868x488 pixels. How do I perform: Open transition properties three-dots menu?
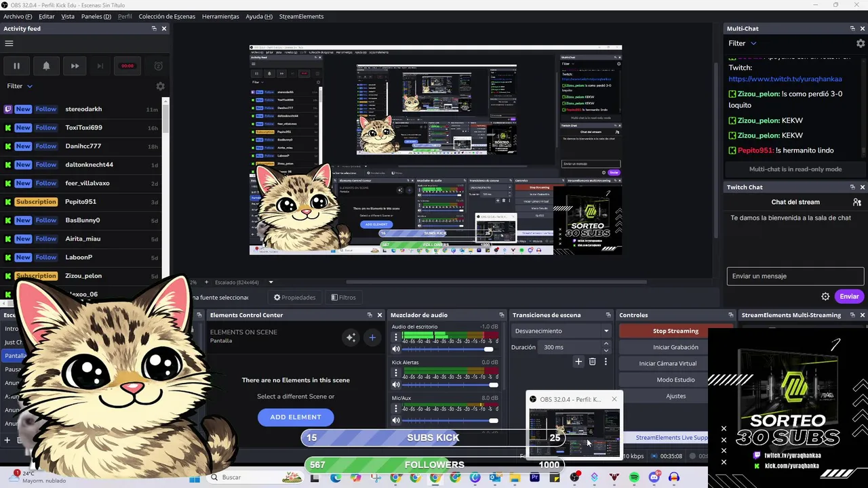pyautogui.click(x=606, y=362)
